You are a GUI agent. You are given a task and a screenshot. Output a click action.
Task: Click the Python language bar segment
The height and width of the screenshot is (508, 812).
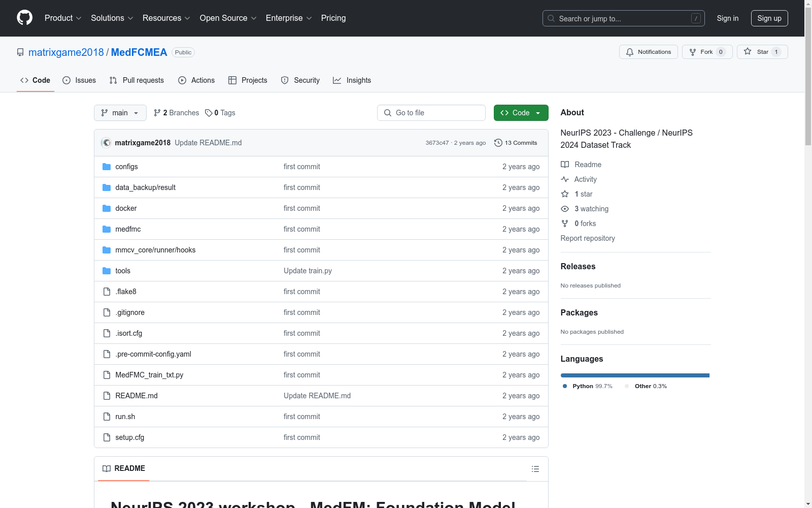click(635, 375)
